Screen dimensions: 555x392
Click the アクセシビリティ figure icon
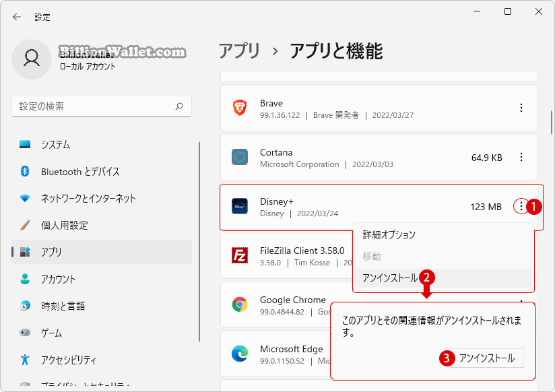tap(25, 360)
